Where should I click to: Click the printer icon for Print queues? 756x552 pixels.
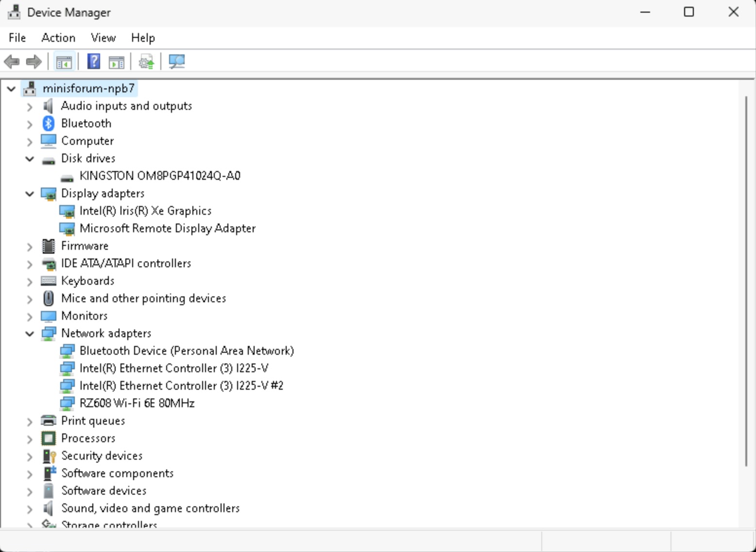point(48,421)
